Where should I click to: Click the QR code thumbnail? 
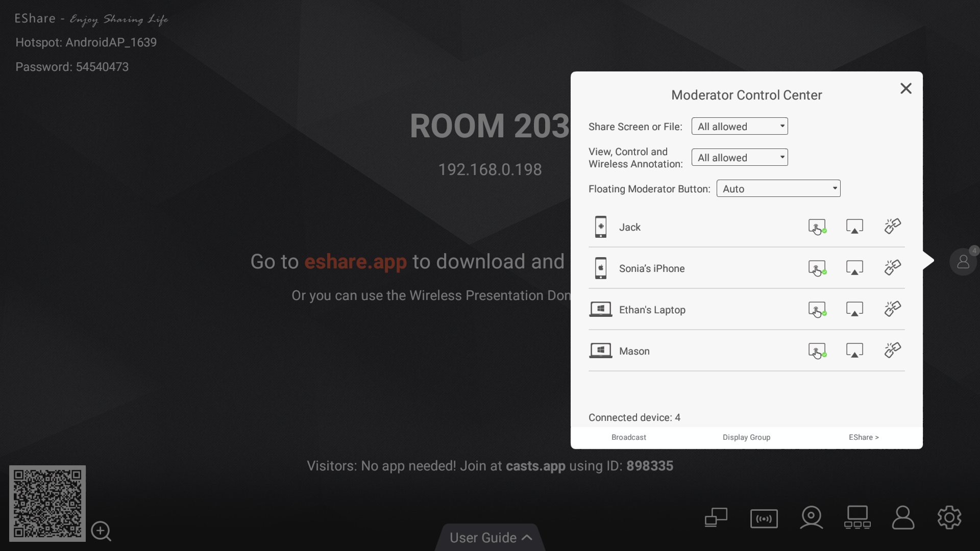pos(47,504)
